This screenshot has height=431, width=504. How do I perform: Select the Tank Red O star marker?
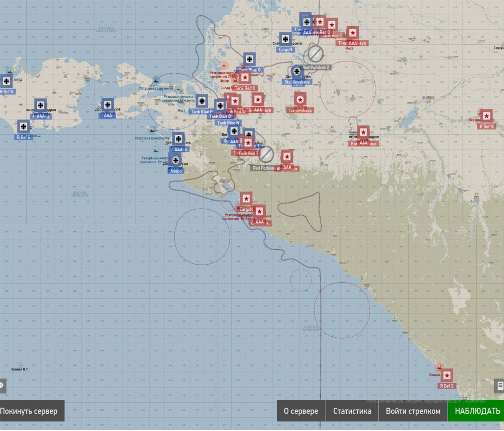[245, 78]
